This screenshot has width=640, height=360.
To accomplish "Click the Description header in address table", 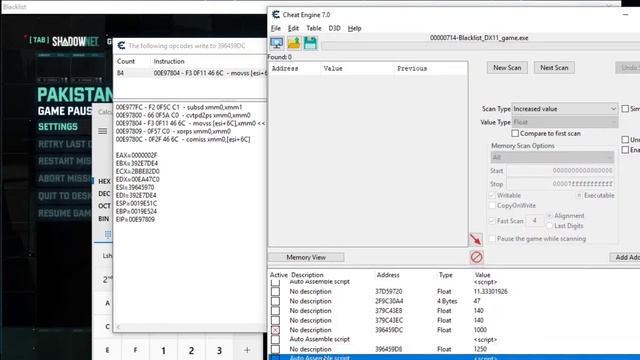I will [x=307, y=275].
